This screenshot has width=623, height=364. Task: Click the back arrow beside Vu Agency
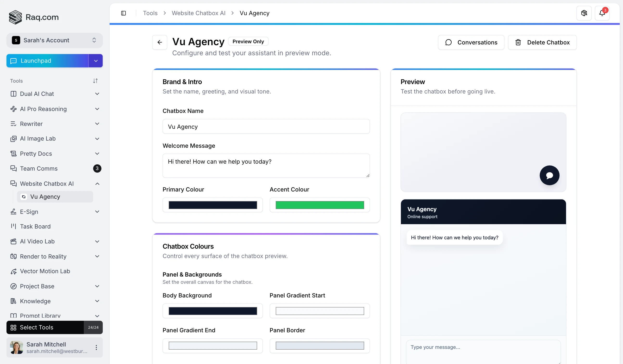[x=160, y=42]
